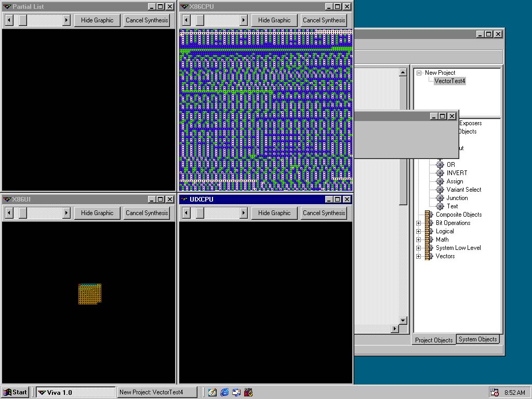Image resolution: width=532 pixels, height=399 pixels.
Task: Select the INVERT object gear icon
Action: [440, 173]
